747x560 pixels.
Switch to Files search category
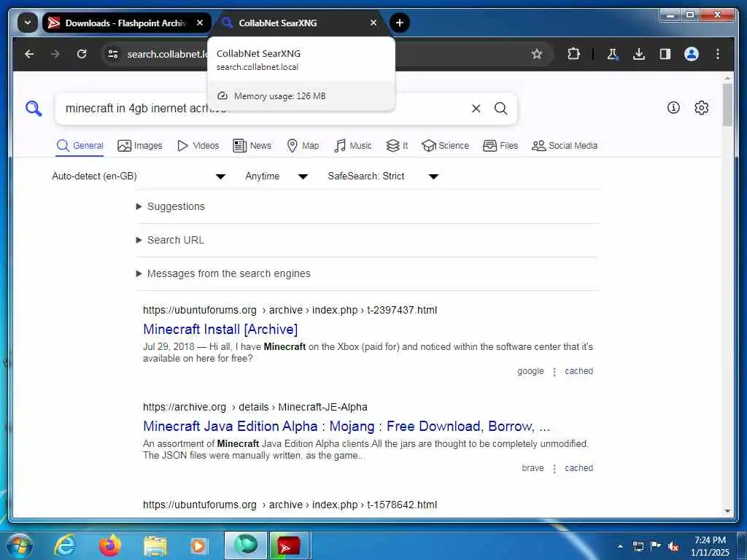500,146
